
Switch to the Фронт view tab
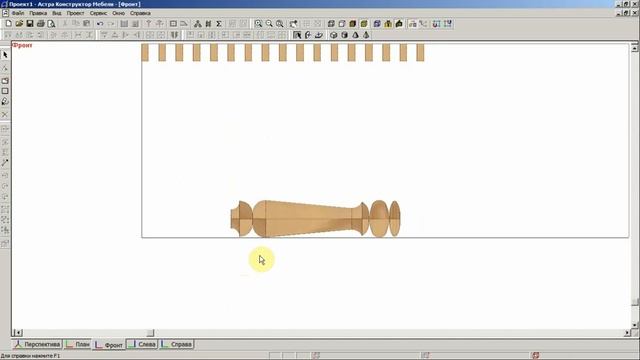pos(109,345)
